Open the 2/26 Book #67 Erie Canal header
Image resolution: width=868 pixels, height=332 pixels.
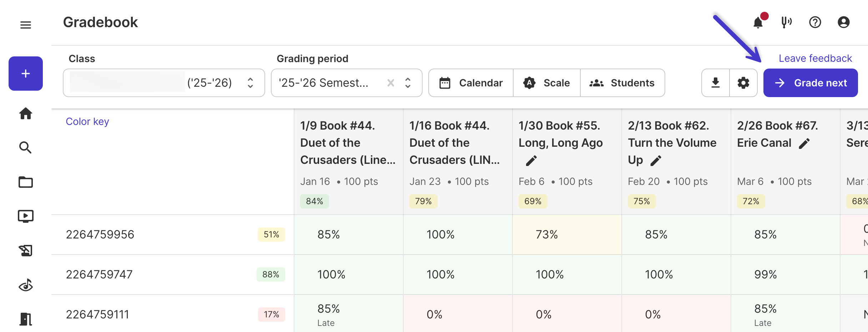[777, 134]
